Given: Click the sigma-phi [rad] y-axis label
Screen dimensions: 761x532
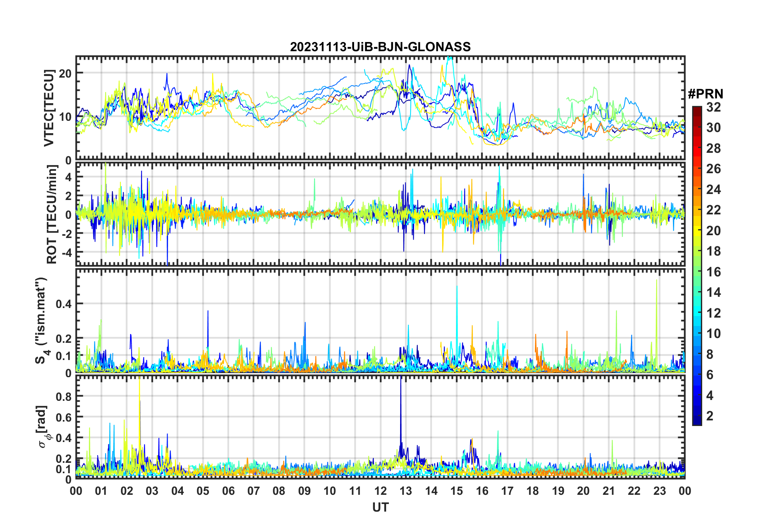Looking at the screenshot, I should [x=43, y=427].
